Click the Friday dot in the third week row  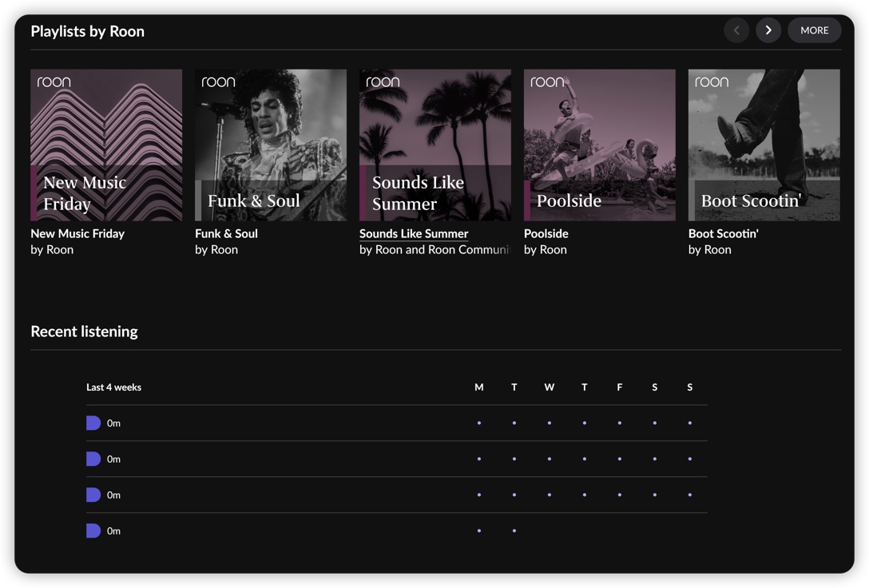click(620, 495)
